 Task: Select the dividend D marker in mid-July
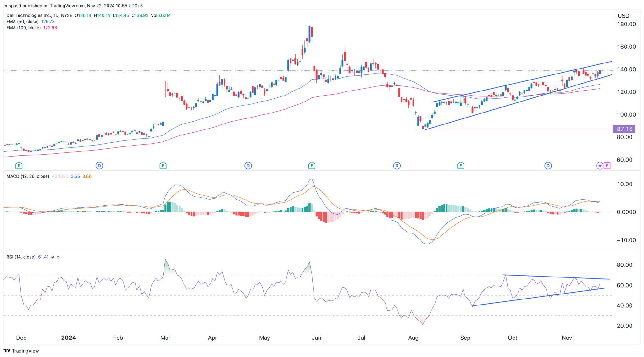tap(397, 166)
